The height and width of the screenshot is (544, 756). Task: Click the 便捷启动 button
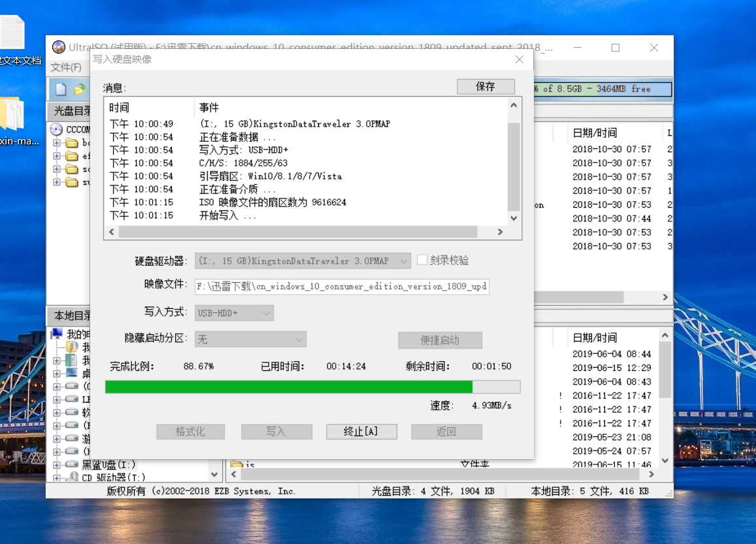click(x=440, y=340)
